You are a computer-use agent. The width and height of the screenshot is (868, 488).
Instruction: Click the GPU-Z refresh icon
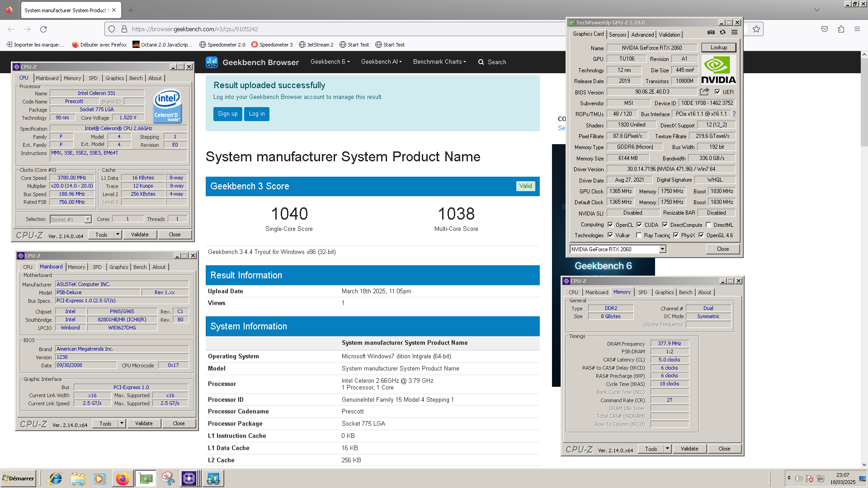click(723, 33)
